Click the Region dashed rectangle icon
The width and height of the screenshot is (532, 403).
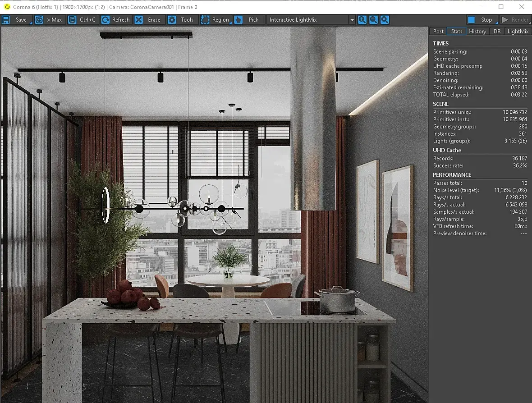coord(205,20)
